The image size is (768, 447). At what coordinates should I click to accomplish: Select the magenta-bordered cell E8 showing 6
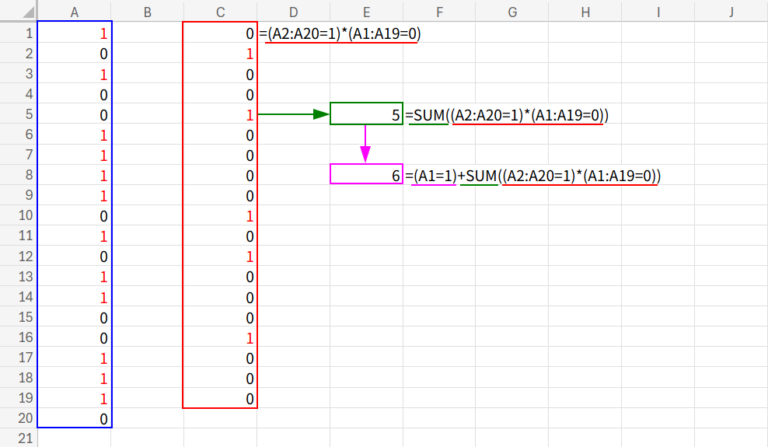366,175
